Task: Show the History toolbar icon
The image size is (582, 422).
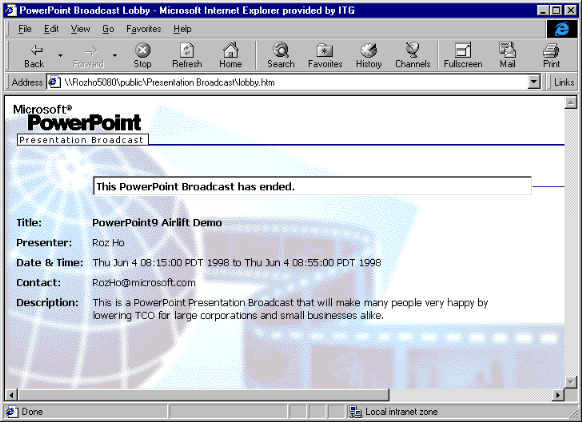Action: click(x=369, y=50)
